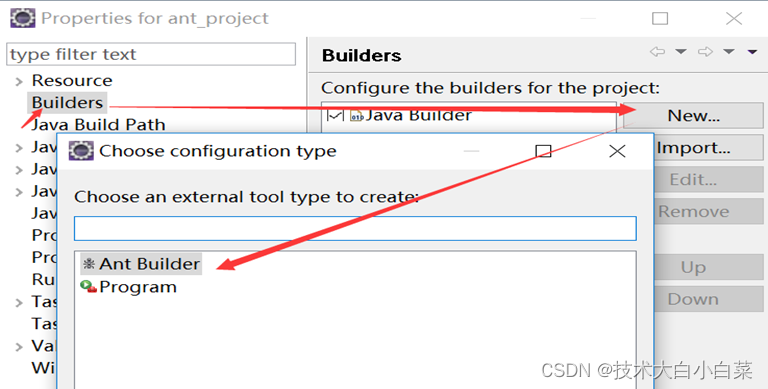Image resolution: width=768 pixels, height=389 pixels.
Task: Open the view menu triangle in Builders header
Action: [x=752, y=51]
